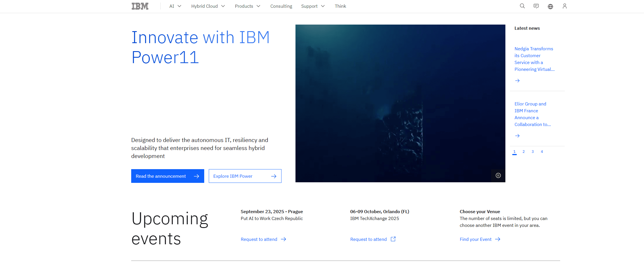This screenshot has height=264, width=644.
Task: Click the Latest news heading
Action: (x=527, y=28)
